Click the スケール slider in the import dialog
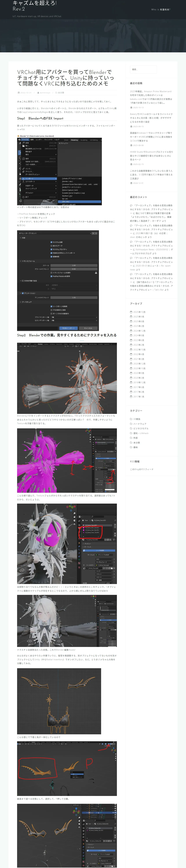This screenshot has height=868, width=186. 74,265
